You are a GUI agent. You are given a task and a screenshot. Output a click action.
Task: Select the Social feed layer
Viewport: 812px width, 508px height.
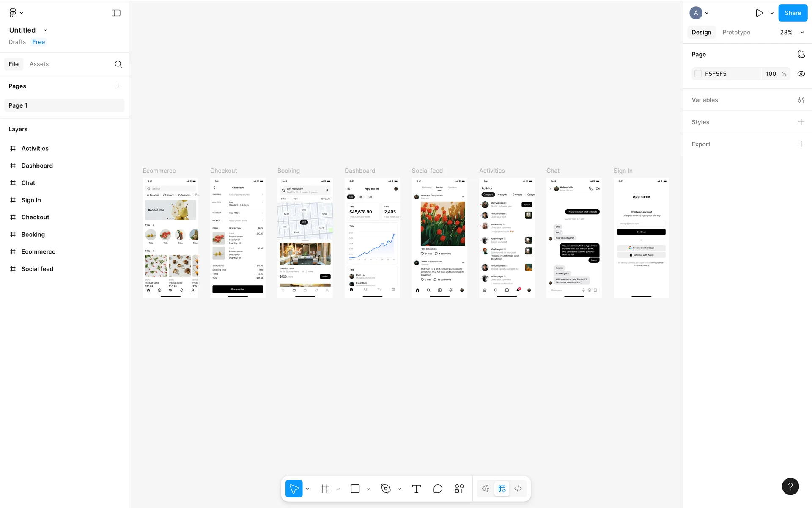click(37, 269)
